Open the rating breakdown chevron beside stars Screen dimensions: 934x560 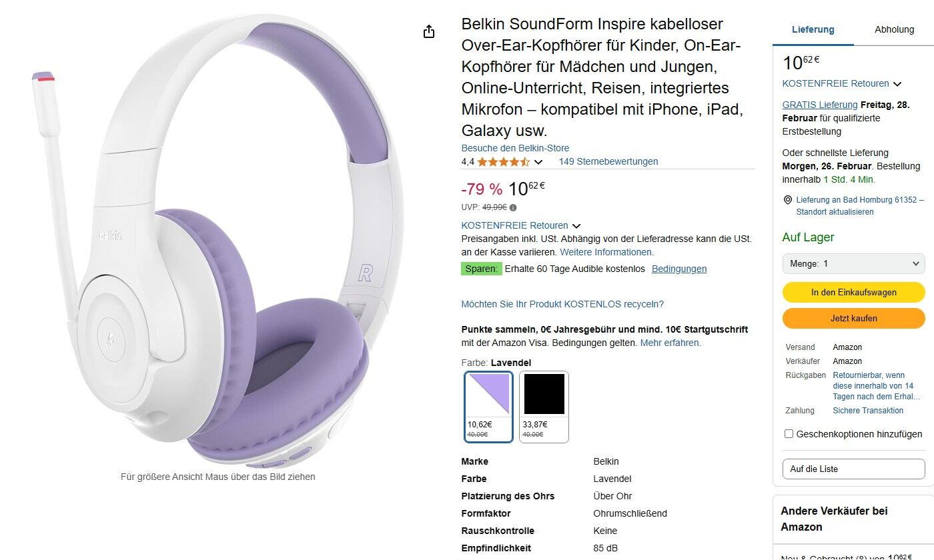click(x=538, y=162)
